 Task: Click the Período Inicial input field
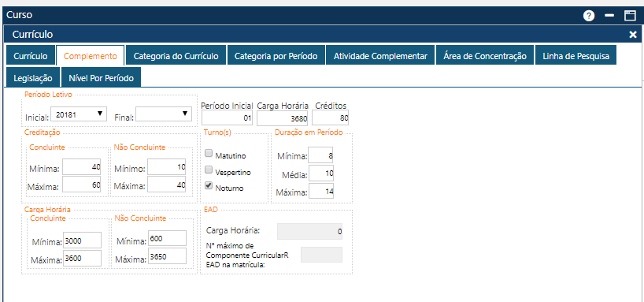(x=227, y=118)
